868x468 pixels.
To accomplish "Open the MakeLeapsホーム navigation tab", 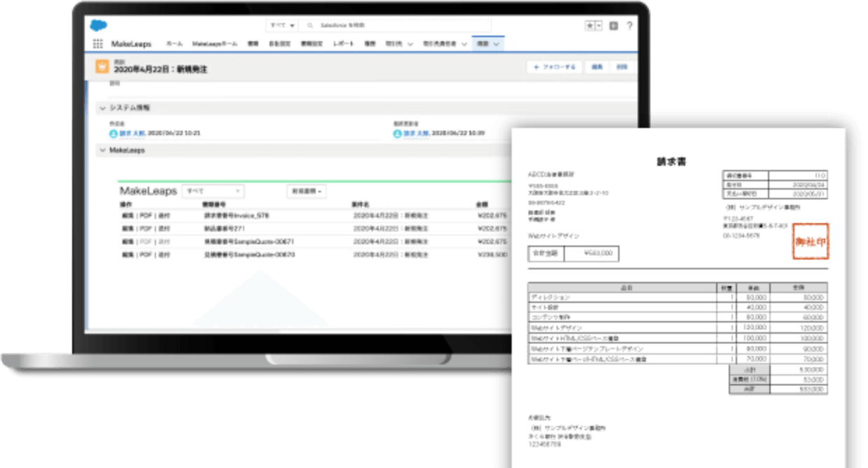I will pos(215,44).
